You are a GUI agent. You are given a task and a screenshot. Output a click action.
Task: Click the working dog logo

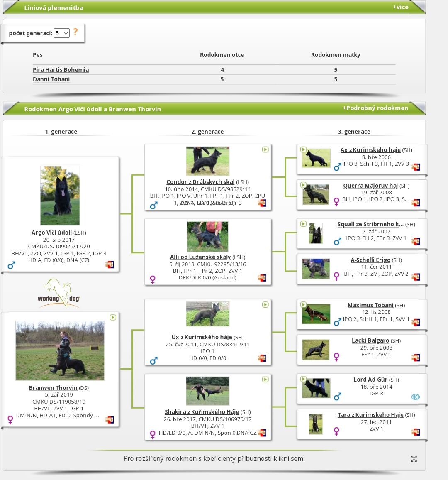pyautogui.click(x=59, y=294)
